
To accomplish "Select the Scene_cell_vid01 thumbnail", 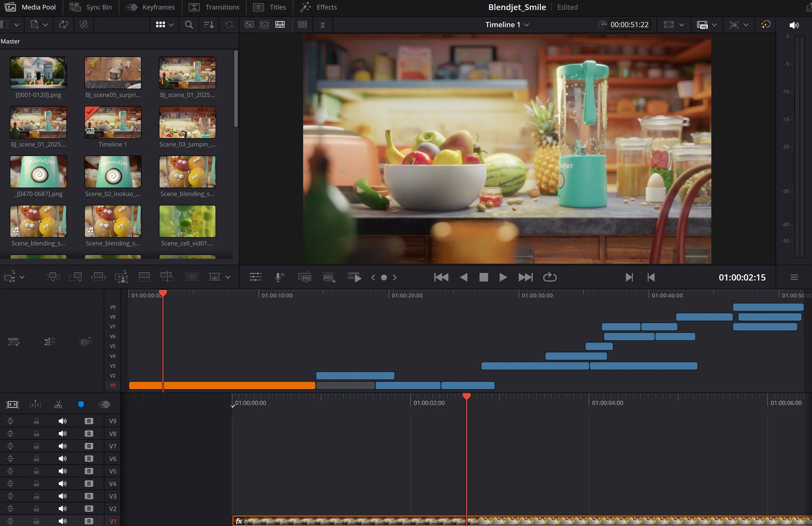I will (x=187, y=221).
